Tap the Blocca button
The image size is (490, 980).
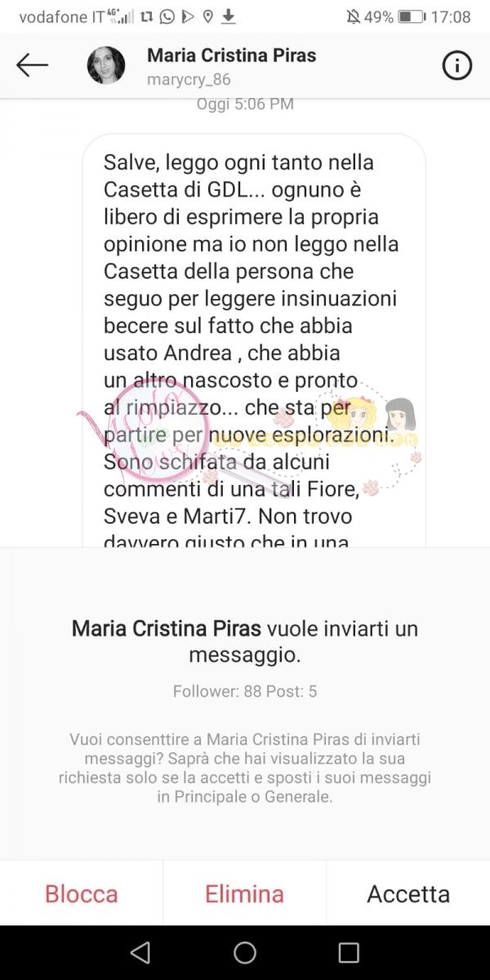tap(82, 893)
